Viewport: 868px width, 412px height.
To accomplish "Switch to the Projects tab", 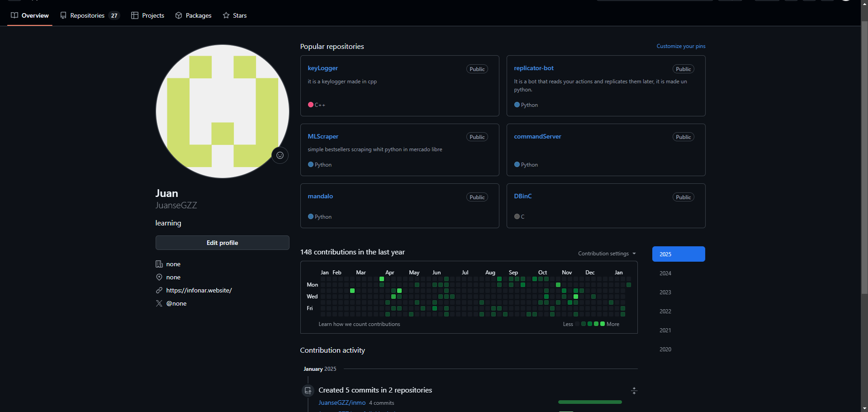I will pos(147,15).
